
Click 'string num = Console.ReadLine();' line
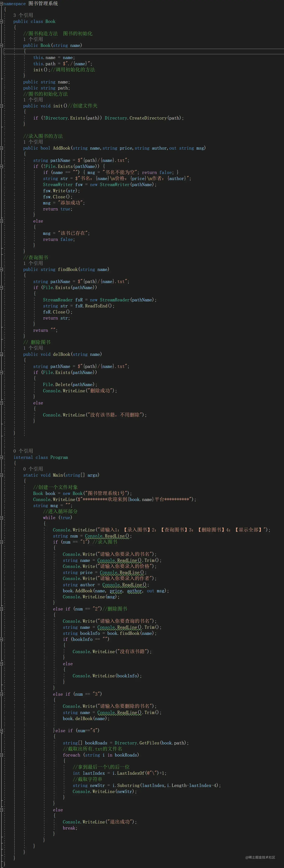click(92, 536)
